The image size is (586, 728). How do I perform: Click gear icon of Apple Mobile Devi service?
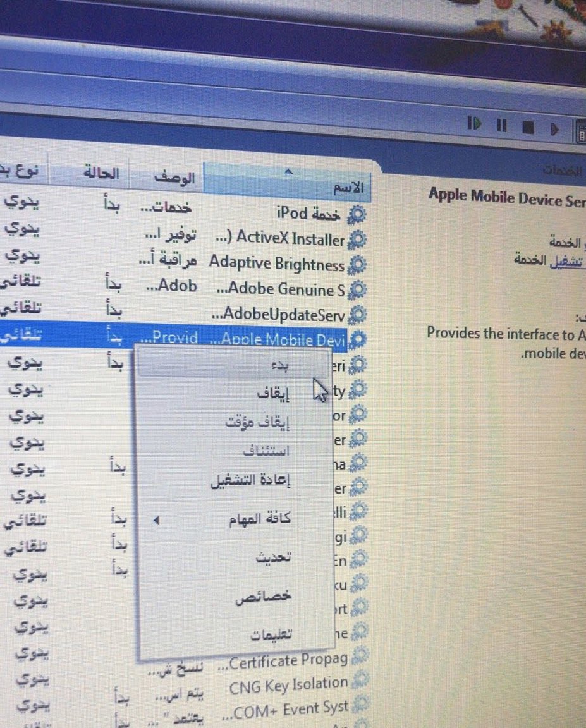click(x=357, y=339)
